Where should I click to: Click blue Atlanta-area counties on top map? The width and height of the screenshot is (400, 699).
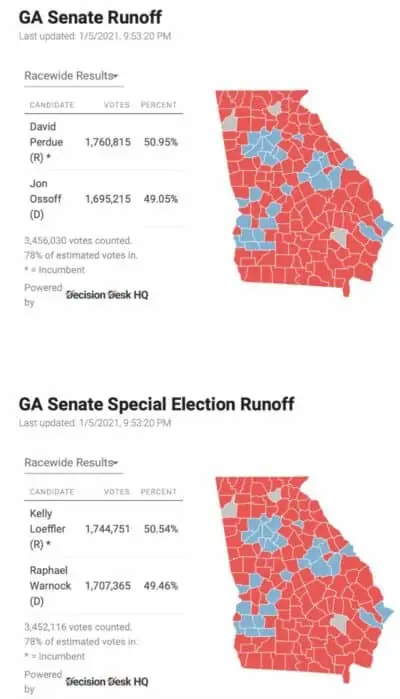(263, 145)
